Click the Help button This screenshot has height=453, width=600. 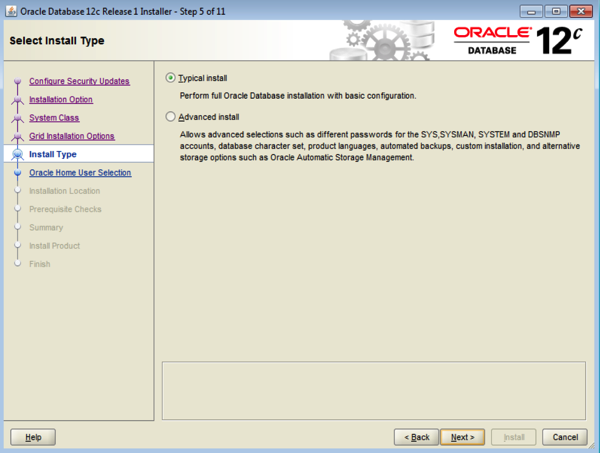pos(33,437)
